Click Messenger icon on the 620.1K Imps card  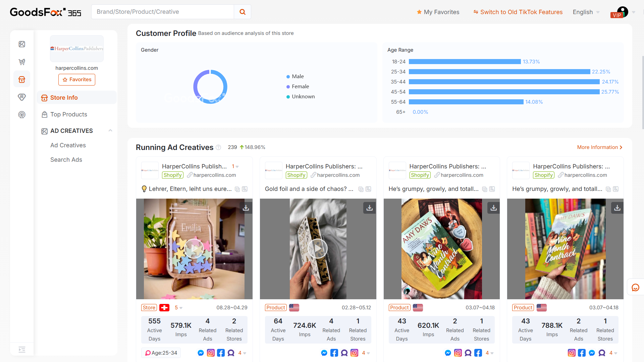(448, 353)
